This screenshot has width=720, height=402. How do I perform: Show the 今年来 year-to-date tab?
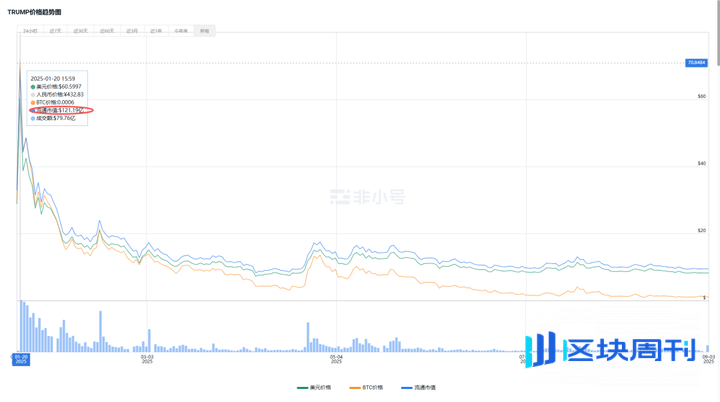point(181,31)
